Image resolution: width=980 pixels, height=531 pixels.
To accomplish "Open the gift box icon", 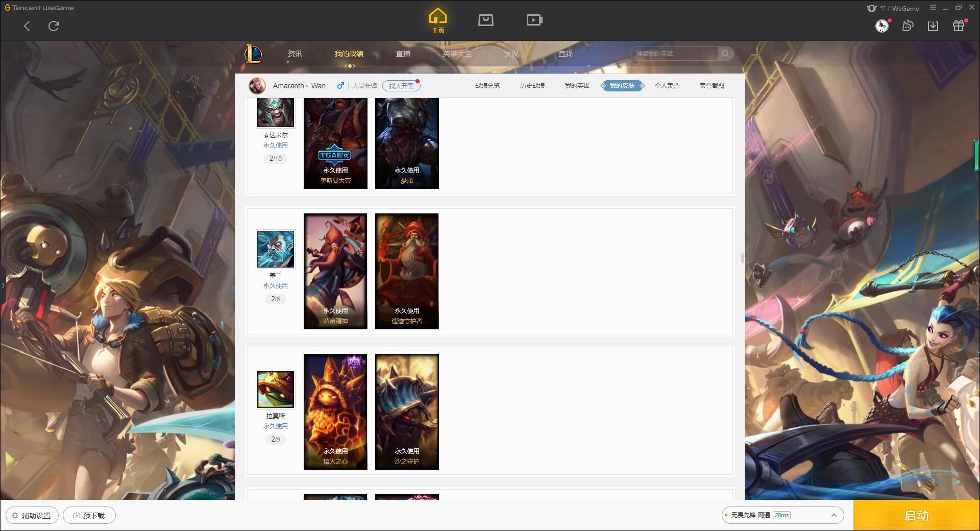I will click(x=959, y=26).
